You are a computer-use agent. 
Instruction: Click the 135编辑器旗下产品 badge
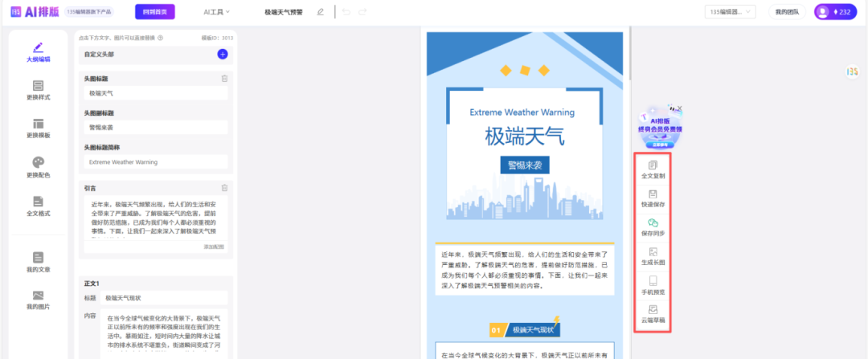89,11
